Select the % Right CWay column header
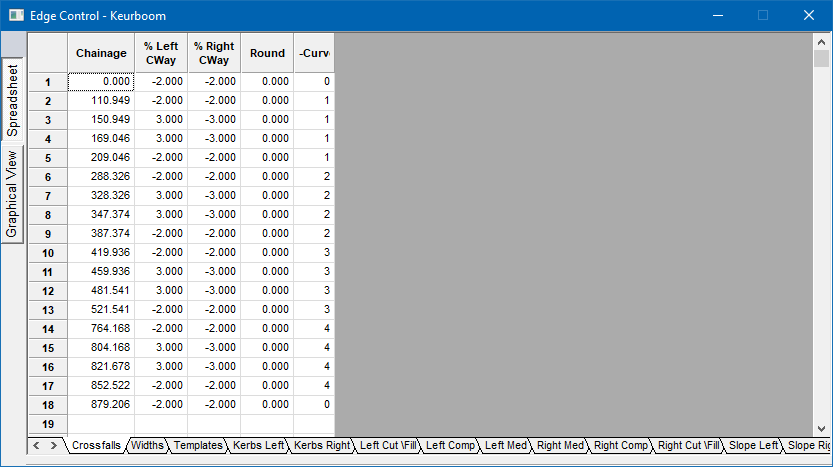 [213, 53]
